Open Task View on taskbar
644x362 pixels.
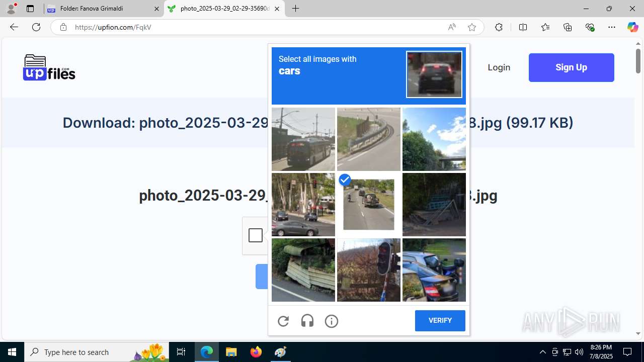181,352
